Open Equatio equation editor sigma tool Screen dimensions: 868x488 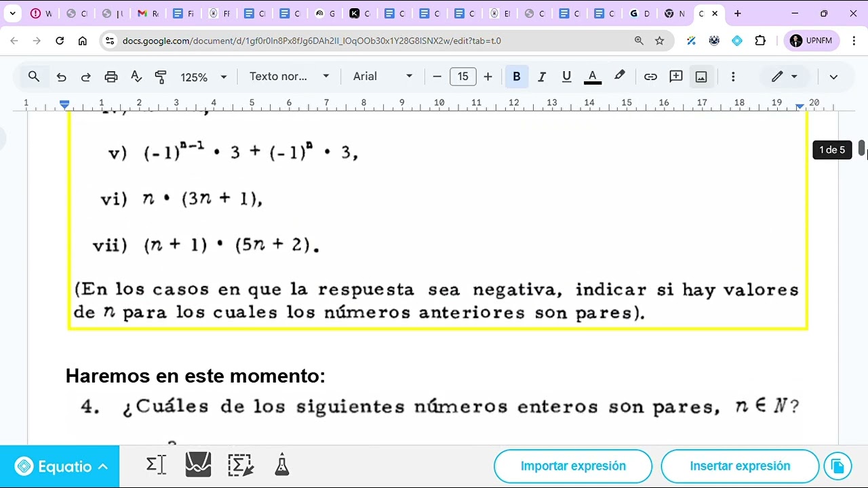(x=156, y=466)
